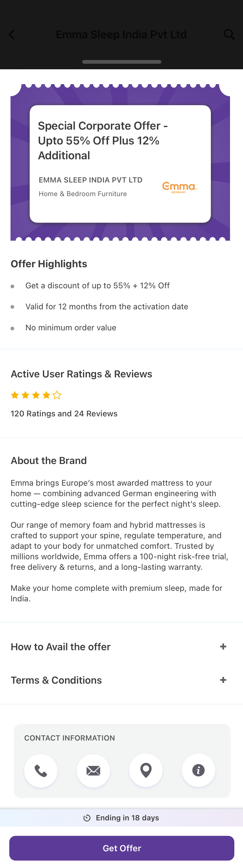Tap the About the Brand heading

49,461
